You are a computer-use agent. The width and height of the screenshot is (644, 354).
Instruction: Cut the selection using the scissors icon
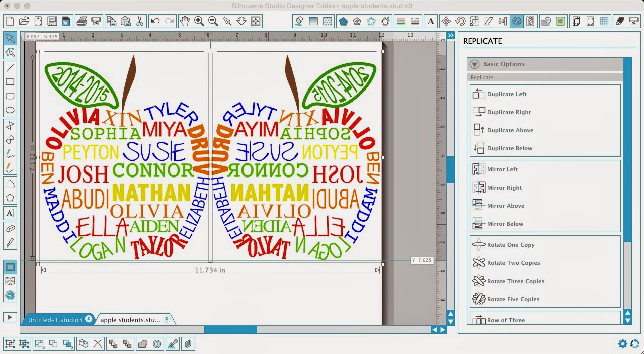point(140,21)
